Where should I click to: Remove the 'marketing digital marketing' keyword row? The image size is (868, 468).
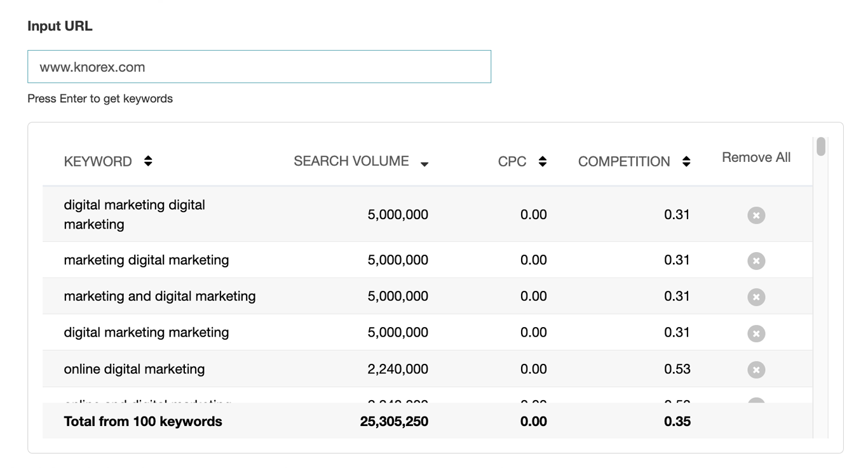point(756,260)
